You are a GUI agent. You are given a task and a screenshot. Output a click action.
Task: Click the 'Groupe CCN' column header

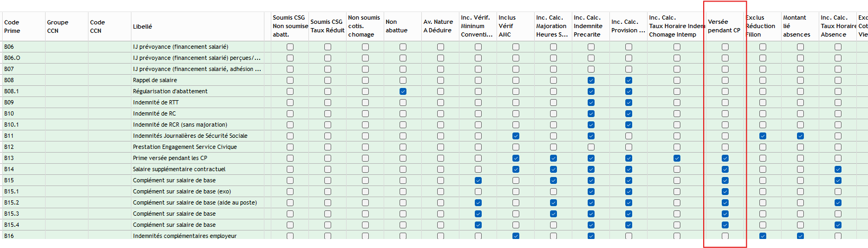pyautogui.click(x=58, y=26)
